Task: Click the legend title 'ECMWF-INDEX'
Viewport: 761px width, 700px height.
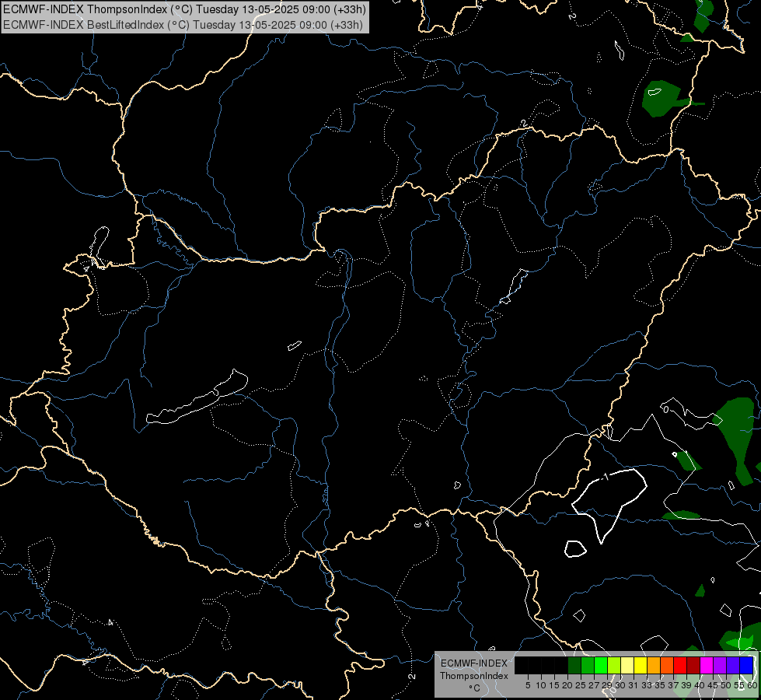Action: 474,663
